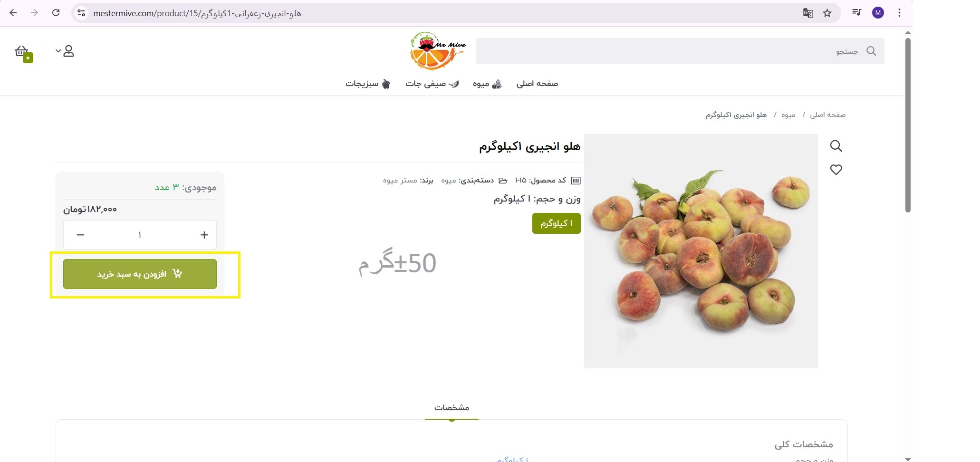Open the میوه menu item
The height and width of the screenshot is (462, 980).
coord(487,84)
